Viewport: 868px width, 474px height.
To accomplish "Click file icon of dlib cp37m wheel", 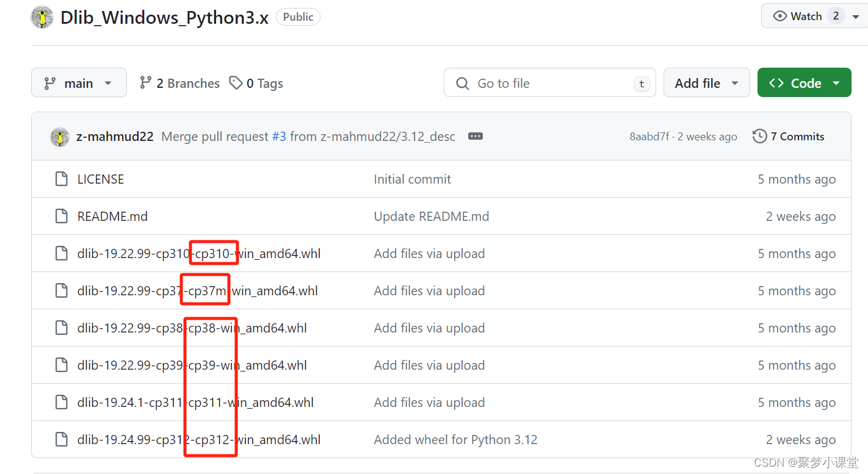I will pos(61,290).
